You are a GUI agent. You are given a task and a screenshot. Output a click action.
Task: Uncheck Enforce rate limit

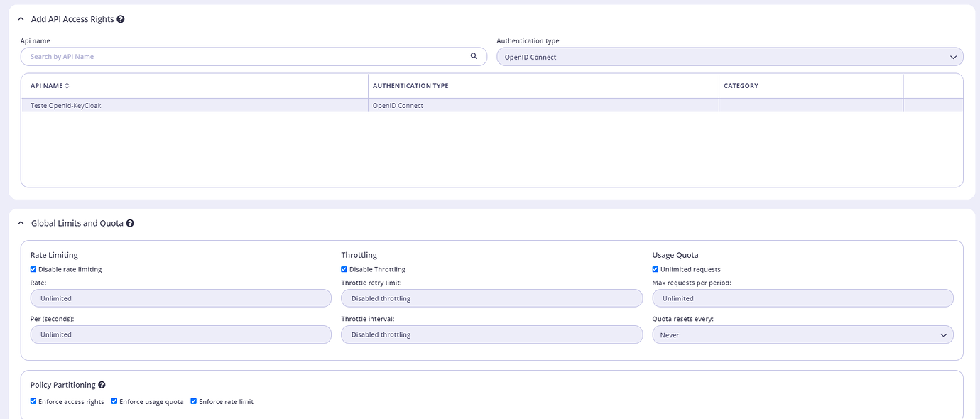pyautogui.click(x=193, y=401)
